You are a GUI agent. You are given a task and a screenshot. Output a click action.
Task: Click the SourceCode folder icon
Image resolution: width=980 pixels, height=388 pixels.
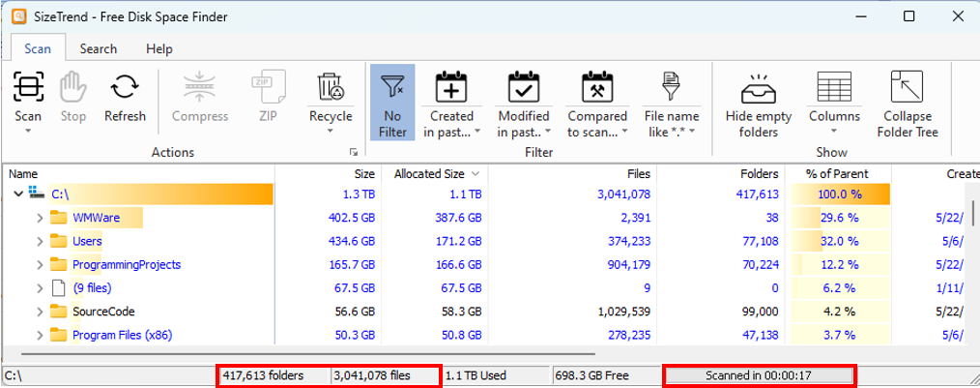pyautogui.click(x=59, y=311)
